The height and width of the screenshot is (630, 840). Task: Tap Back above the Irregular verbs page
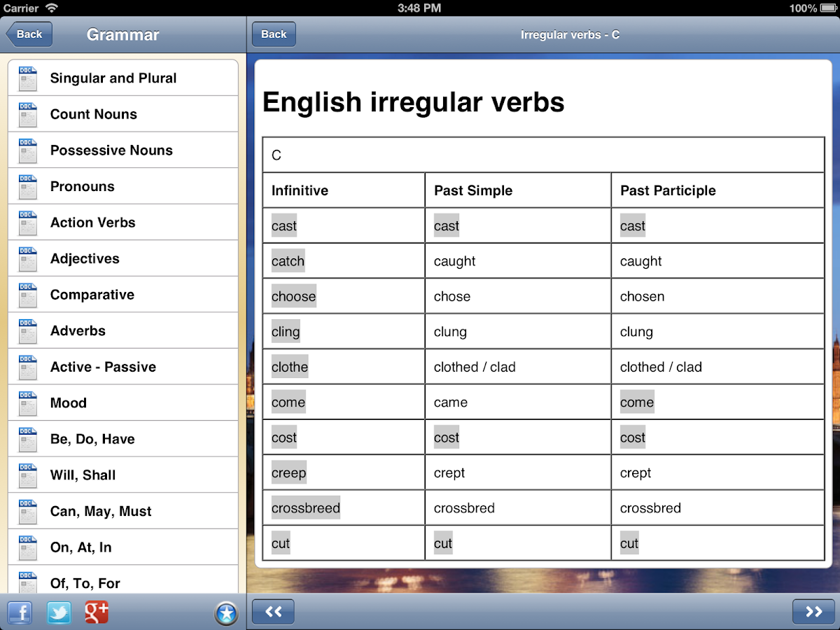(x=273, y=34)
